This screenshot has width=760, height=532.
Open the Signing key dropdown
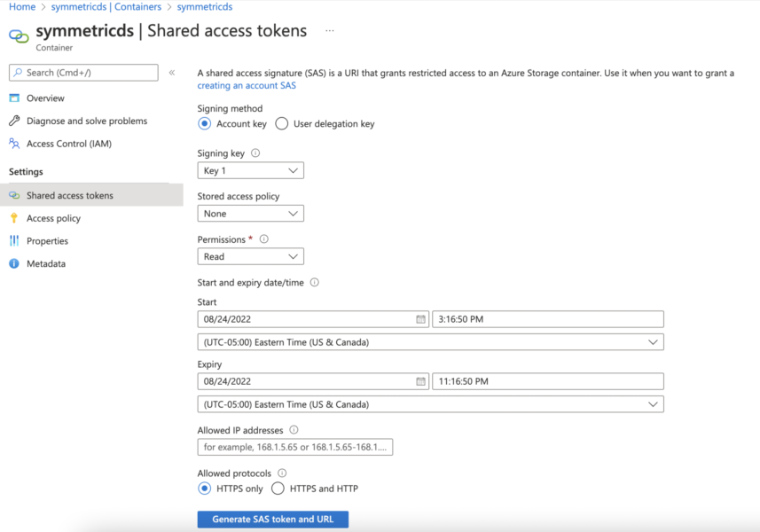[x=251, y=169]
